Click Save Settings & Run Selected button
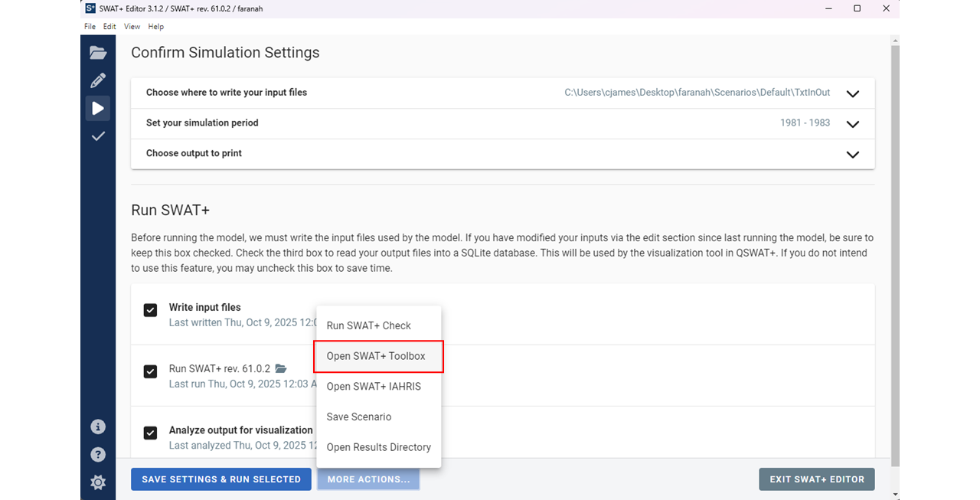The height and width of the screenshot is (500, 980). point(221,479)
